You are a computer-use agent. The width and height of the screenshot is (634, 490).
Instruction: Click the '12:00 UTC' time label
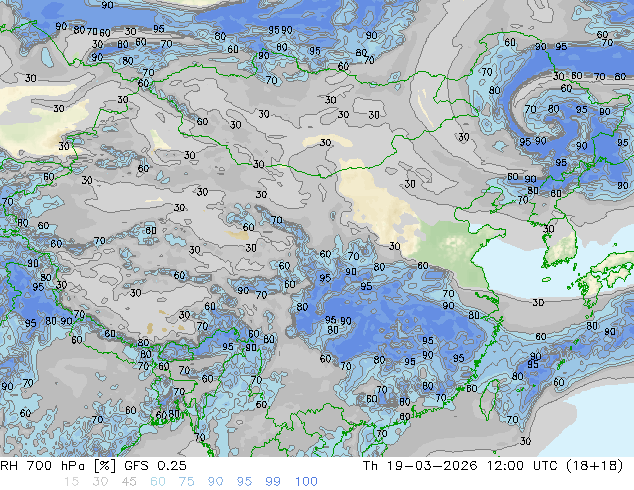click(522, 466)
